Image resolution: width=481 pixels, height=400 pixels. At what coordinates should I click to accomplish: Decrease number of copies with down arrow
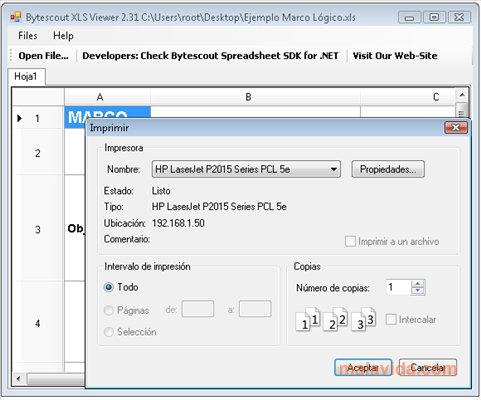tap(418, 291)
